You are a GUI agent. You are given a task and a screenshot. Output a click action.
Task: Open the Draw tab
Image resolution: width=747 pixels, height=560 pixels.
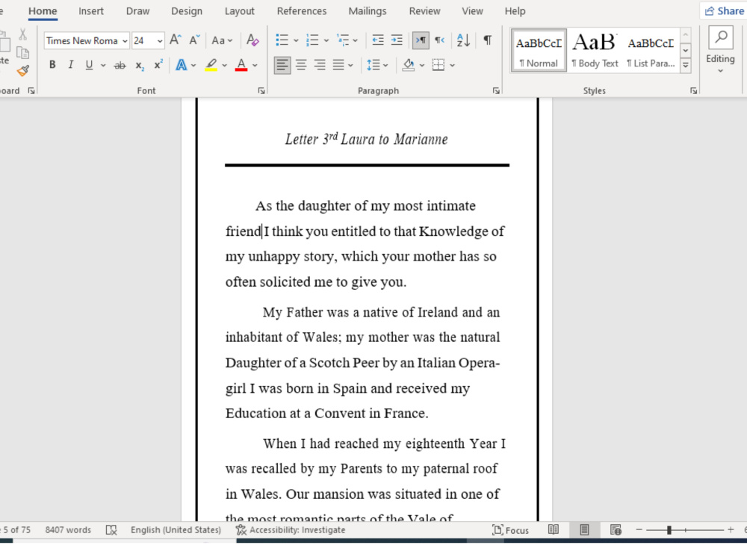[137, 11]
